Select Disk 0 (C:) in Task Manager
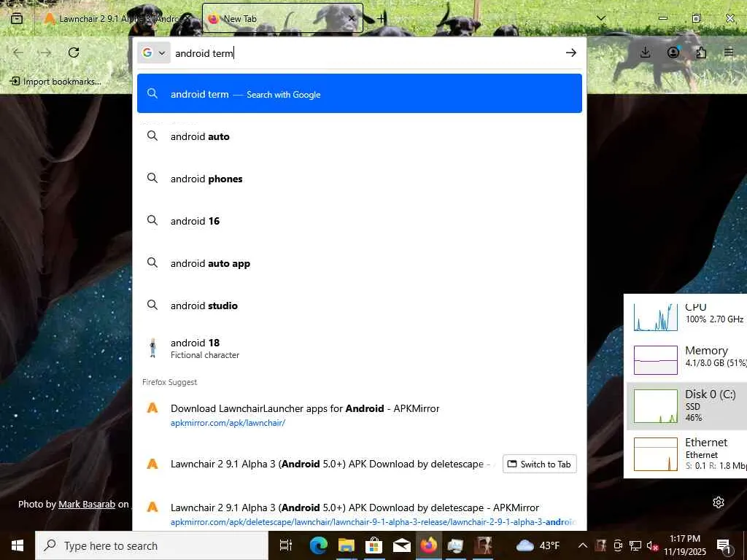 click(686, 405)
